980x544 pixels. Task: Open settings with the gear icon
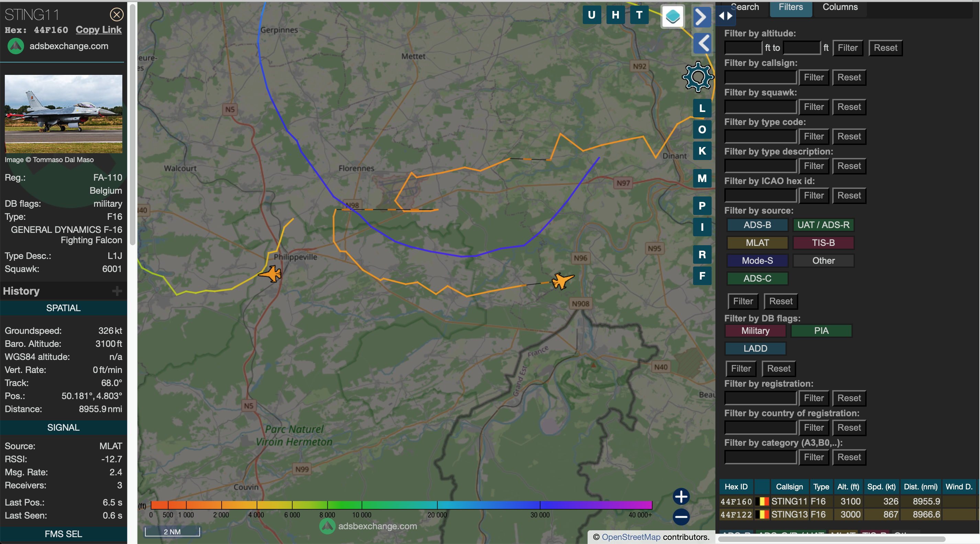click(698, 77)
